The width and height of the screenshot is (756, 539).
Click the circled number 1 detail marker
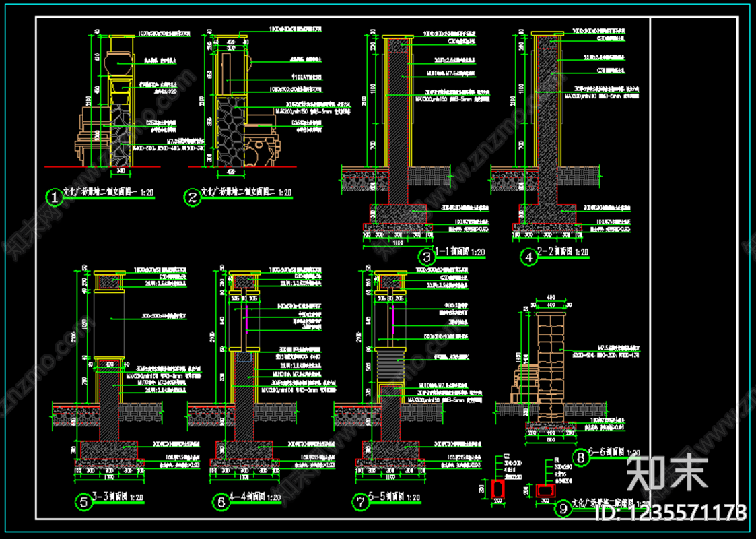(x=54, y=197)
